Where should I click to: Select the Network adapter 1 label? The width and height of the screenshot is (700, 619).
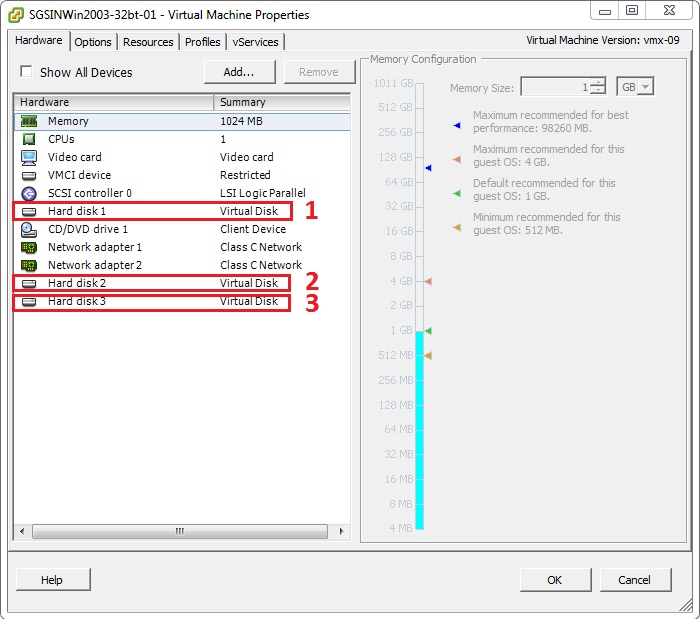click(x=95, y=247)
